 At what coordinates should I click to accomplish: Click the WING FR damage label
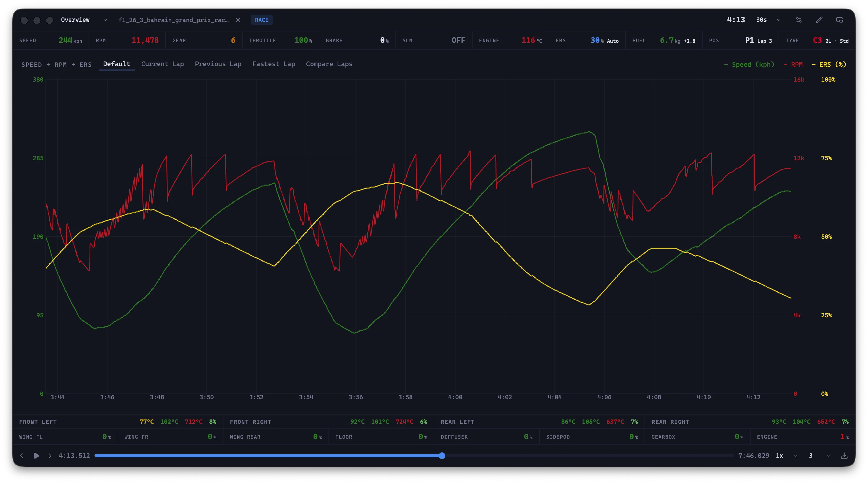point(136,437)
